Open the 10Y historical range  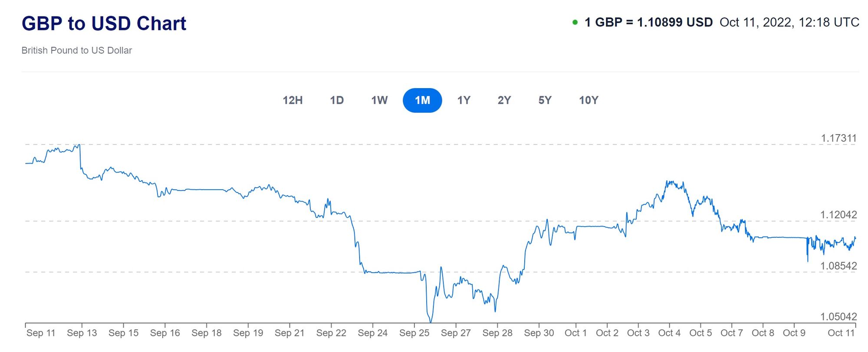pos(589,100)
